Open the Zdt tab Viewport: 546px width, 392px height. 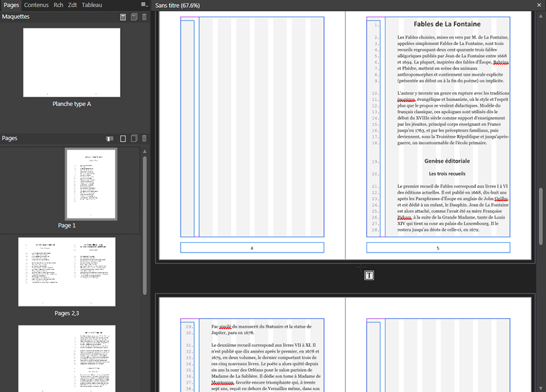73,5
